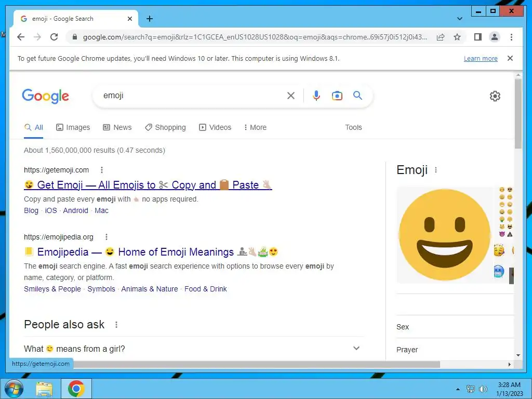Screen dimensions: 532x399
Task: Open Emoji knowledge panel options
Action: tap(436, 170)
